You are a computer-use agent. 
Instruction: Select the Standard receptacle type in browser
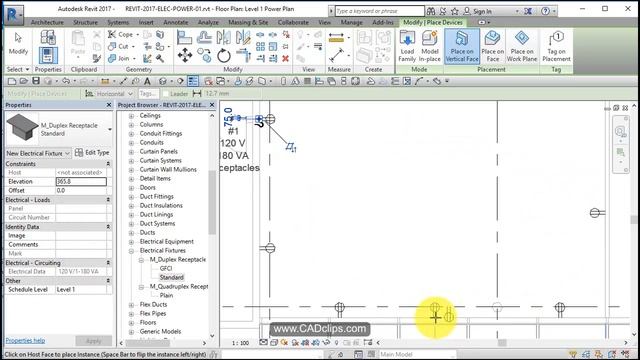click(171, 278)
